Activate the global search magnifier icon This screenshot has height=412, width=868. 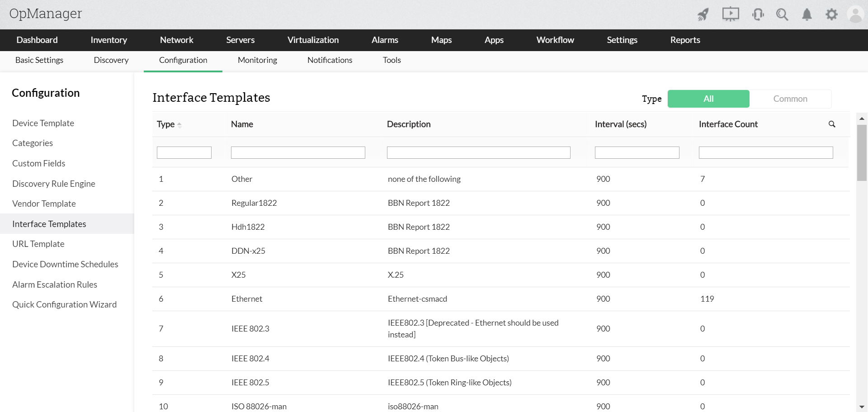click(x=782, y=14)
